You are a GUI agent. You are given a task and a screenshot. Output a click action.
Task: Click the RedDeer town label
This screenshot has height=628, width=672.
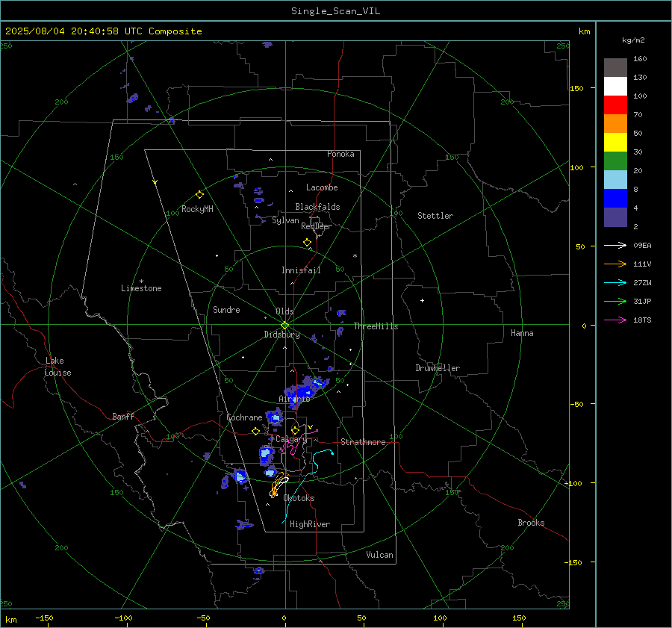tap(317, 226)
